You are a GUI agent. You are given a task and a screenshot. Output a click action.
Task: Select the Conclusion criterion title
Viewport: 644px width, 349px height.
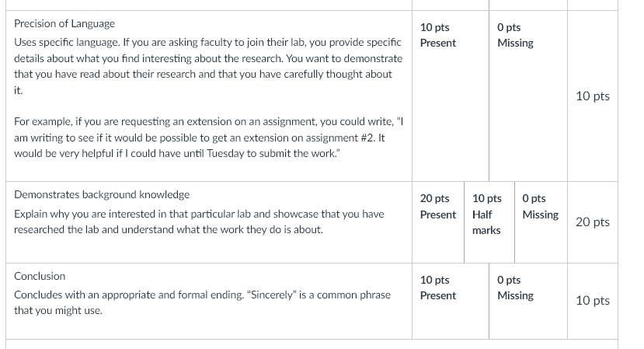(x=40, y=276)
